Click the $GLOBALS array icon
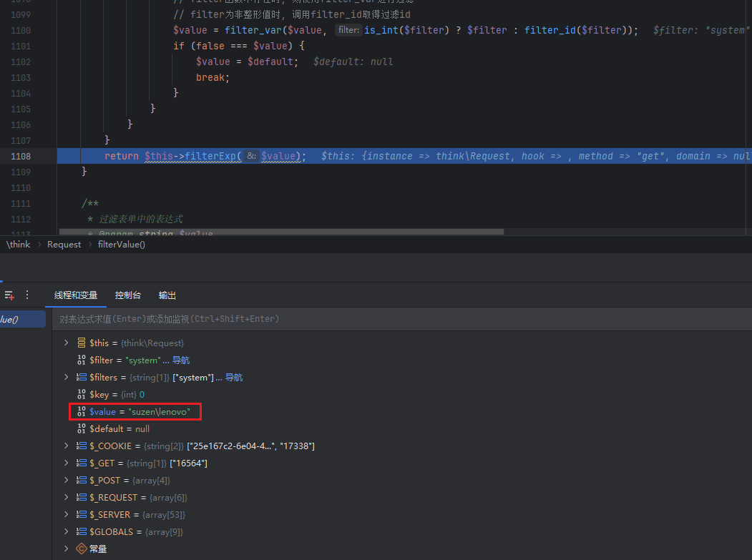Viewport: 752px width, 560px height. pyautogui.click(x=82, y=531)
